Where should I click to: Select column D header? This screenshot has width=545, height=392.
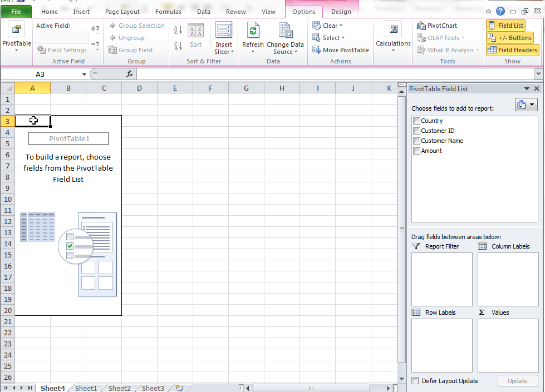[x=139, y=88]
